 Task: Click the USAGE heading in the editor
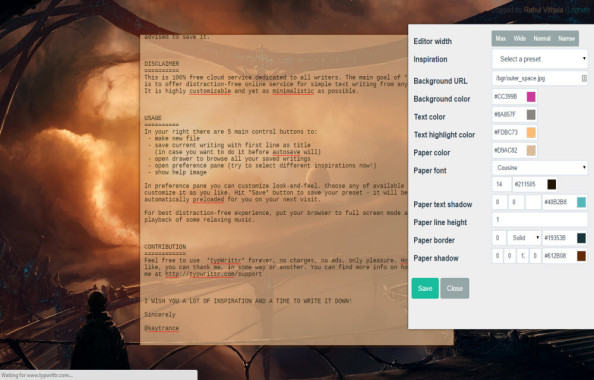(x=153, y=118)
